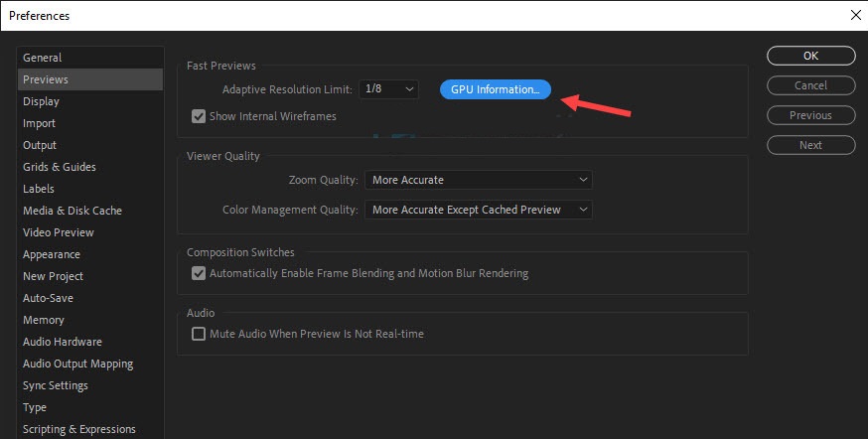The image size is (868, 439).
Task: Toggle Show Internal Wireframes checkbox
Action: pos(199,116)
